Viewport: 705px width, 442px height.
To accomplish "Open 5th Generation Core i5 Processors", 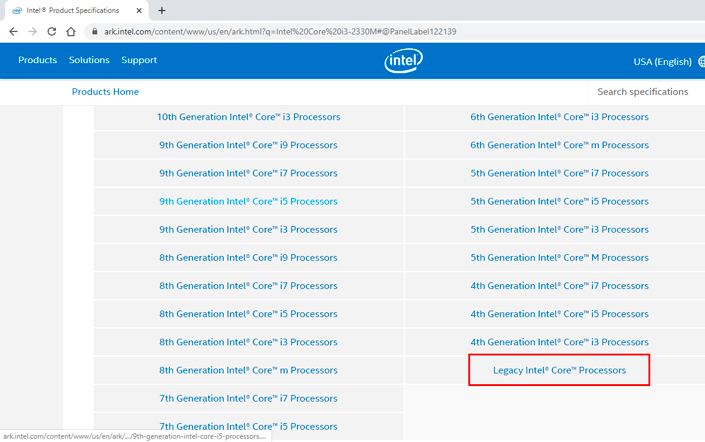I will click(559, 201).
